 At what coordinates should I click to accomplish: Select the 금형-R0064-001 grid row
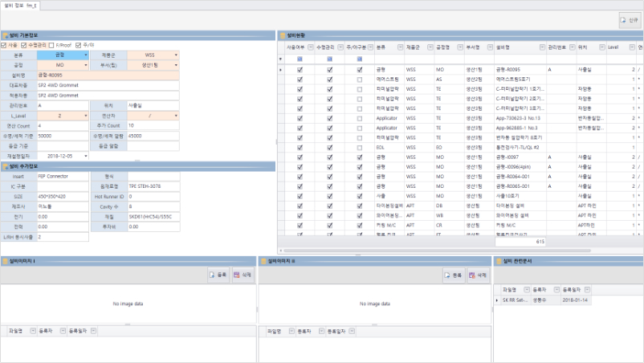pyautogui.click(x=460, y=177)
